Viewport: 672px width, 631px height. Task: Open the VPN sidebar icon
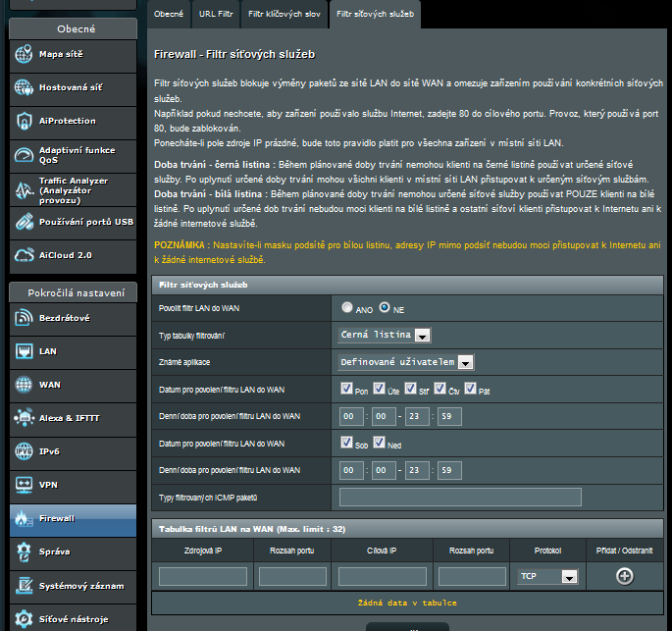pos(25,485)
